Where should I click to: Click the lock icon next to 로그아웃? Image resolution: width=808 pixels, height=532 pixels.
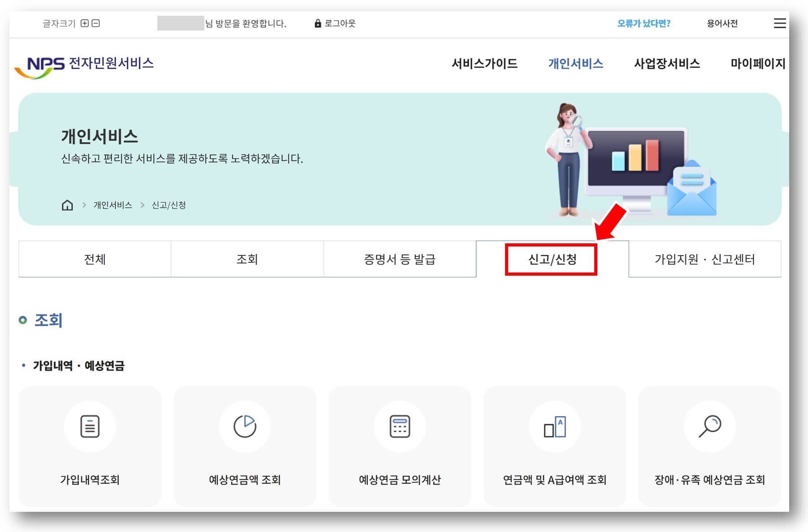pyautogui.click(x=318, y=23)
